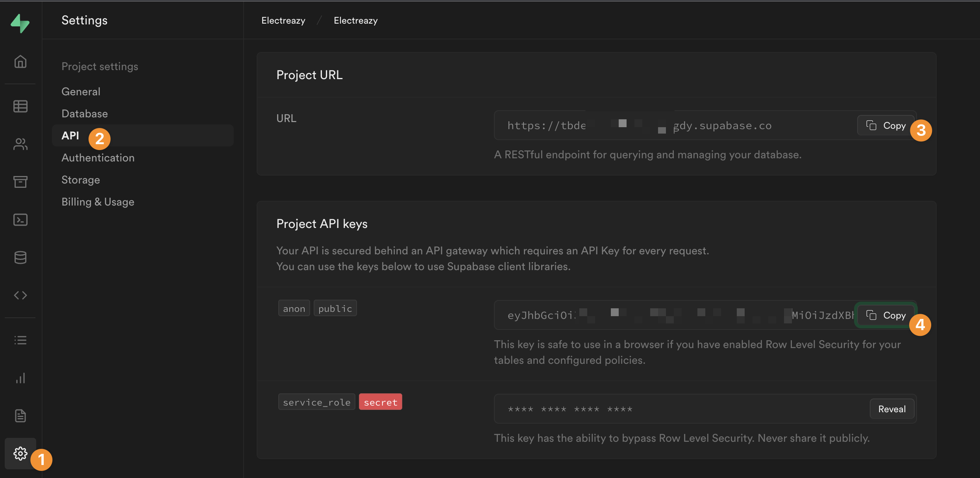Open the Settings gear icon
This screenshot has height=478, width=980.
pos(20,454)
